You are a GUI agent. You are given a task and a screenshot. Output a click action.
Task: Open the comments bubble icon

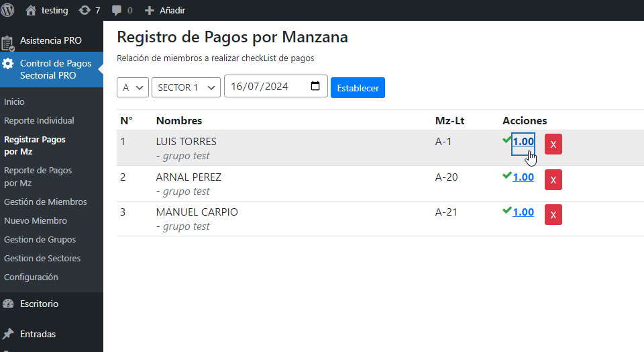(x=117, y=11)
